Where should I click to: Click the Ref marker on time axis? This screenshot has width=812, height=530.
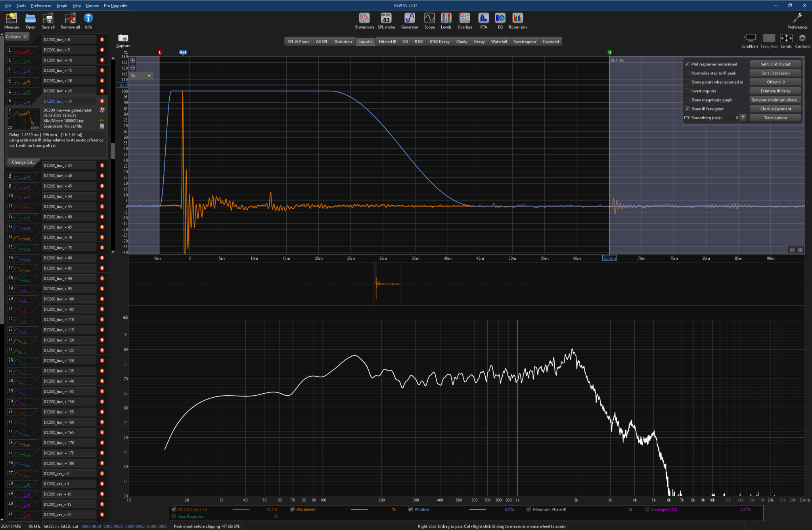[183, 52]
